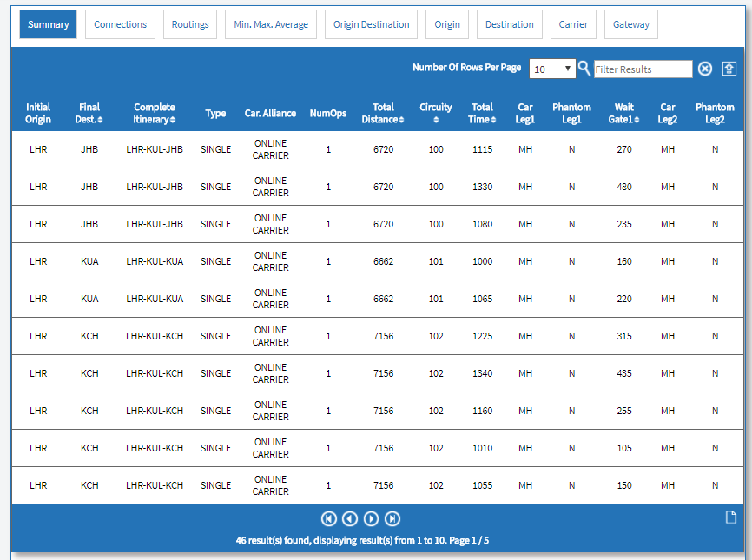Viewport: 752px width, 560px height.
Task: Select the total time value 1330
Action: [x=482, y=187]
